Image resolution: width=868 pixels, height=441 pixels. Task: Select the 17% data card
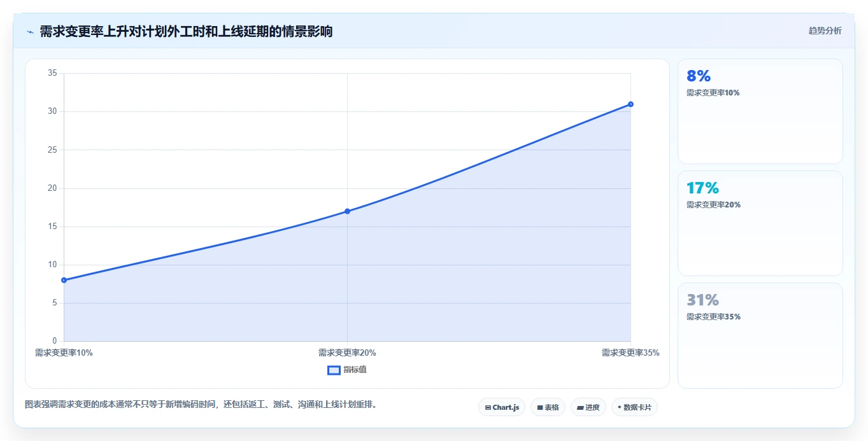point(760,223)
